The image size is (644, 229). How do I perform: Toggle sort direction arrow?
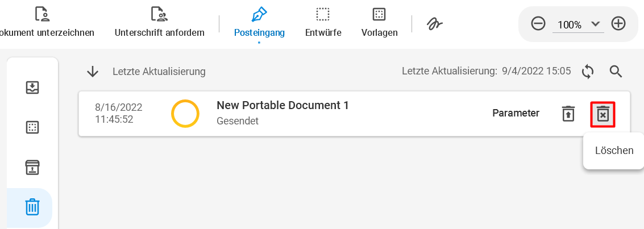(93, 72)
